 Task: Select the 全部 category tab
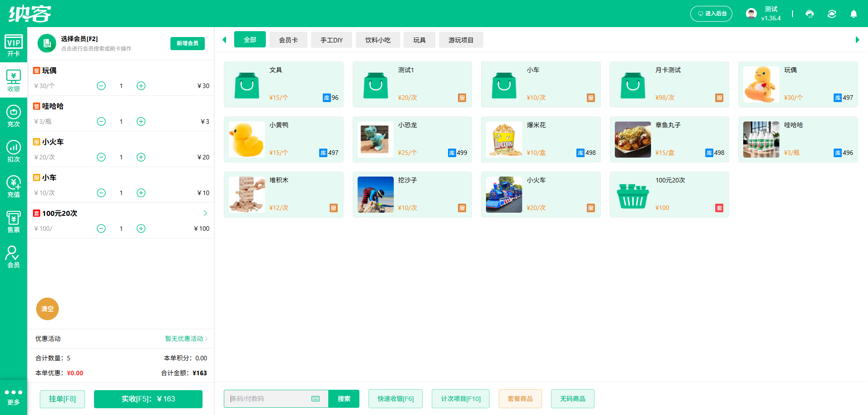[x=250, y=40]
